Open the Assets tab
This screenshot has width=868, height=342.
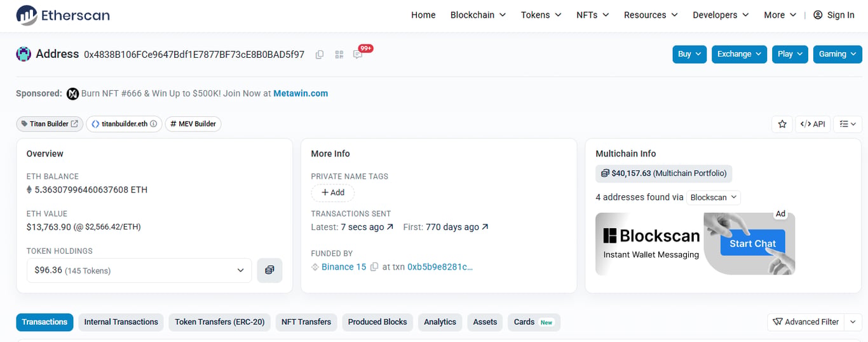[485, 322]
